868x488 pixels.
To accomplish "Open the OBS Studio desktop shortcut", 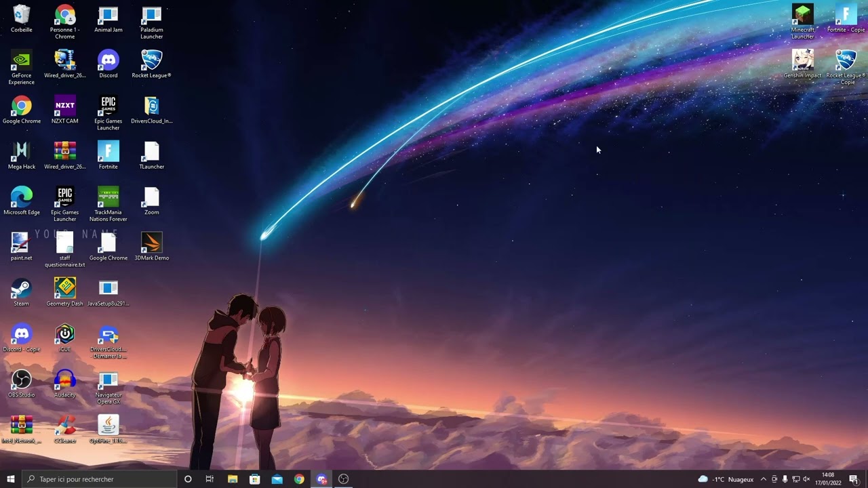I will pyautogui.click(x=21, y=384).
